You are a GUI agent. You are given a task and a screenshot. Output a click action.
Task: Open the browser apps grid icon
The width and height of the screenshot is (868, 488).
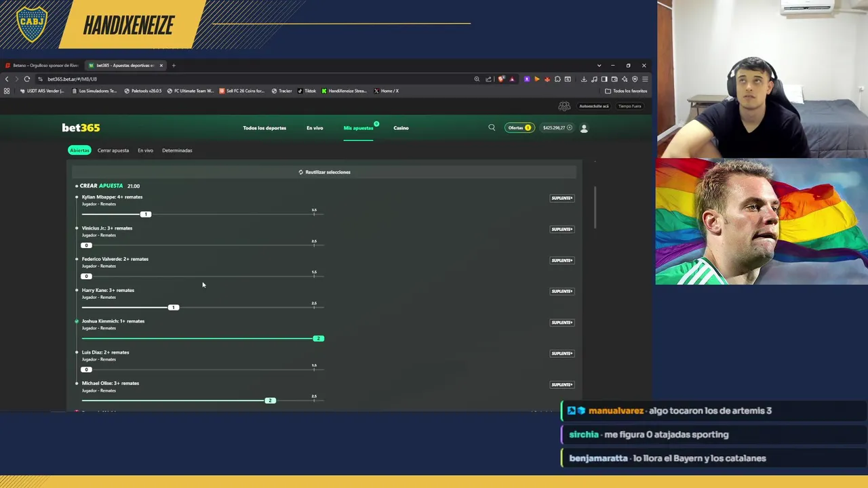click(6, 91)
